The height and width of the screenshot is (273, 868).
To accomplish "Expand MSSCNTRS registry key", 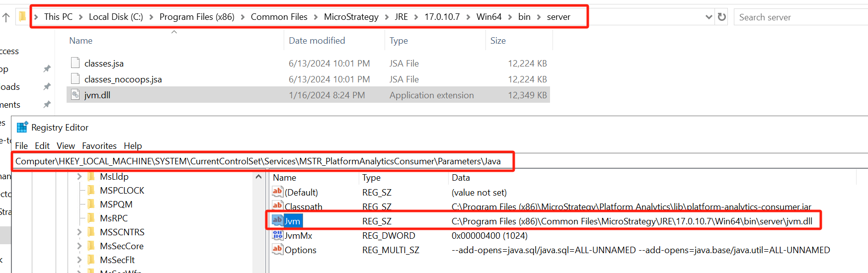I will coord(79,232).
